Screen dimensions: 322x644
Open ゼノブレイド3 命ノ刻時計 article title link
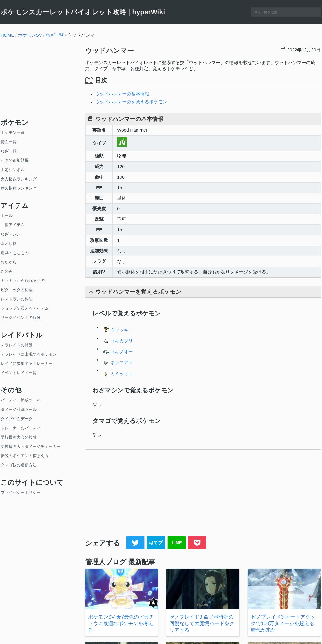(x=202, y=623)
